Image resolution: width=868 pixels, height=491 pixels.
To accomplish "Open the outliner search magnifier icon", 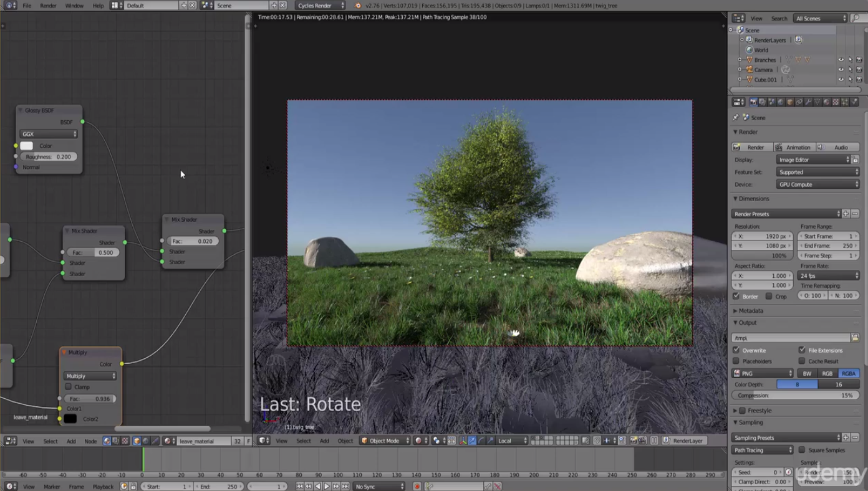I will [856, 19].
